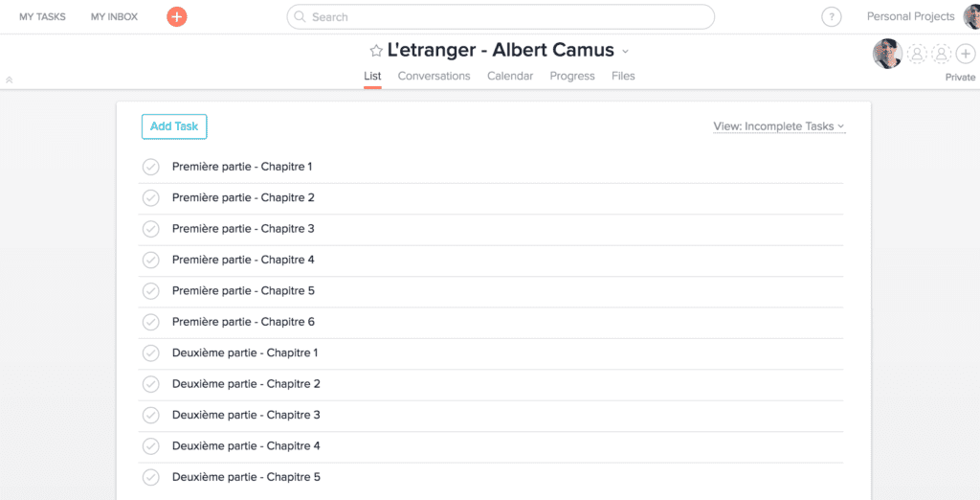Go to My Inbox
This screenshot has width=980, height=500.
[114, 16]
